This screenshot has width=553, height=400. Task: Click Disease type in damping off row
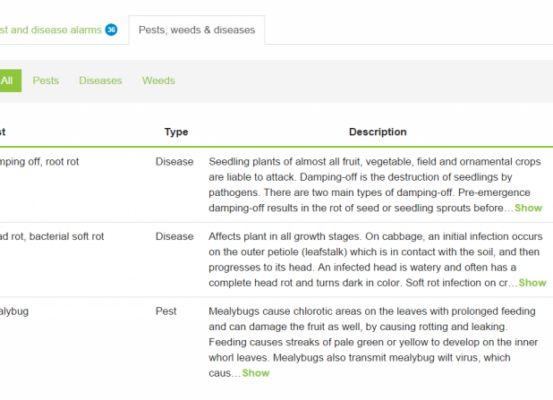(174, 162)
